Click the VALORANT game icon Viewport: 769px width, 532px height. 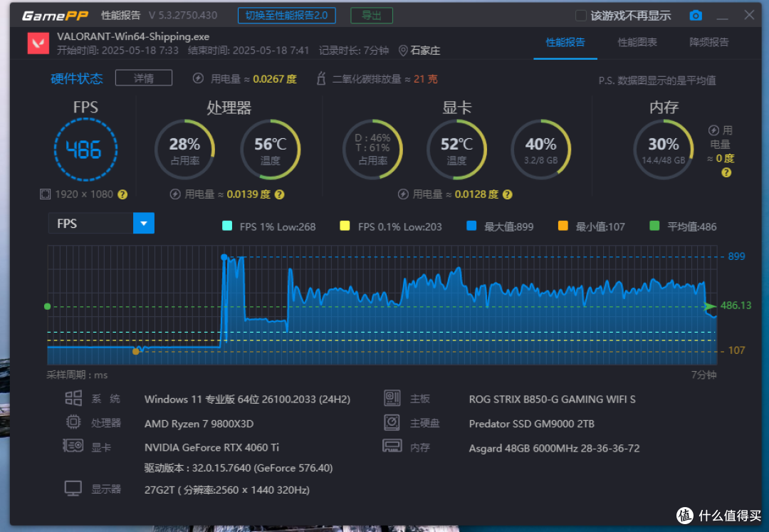[x=38, y=43]
